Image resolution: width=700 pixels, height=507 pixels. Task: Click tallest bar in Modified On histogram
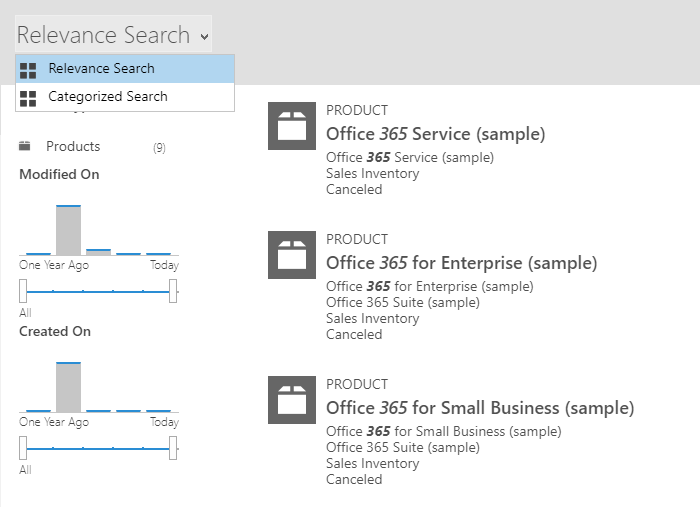pos(68,230)
